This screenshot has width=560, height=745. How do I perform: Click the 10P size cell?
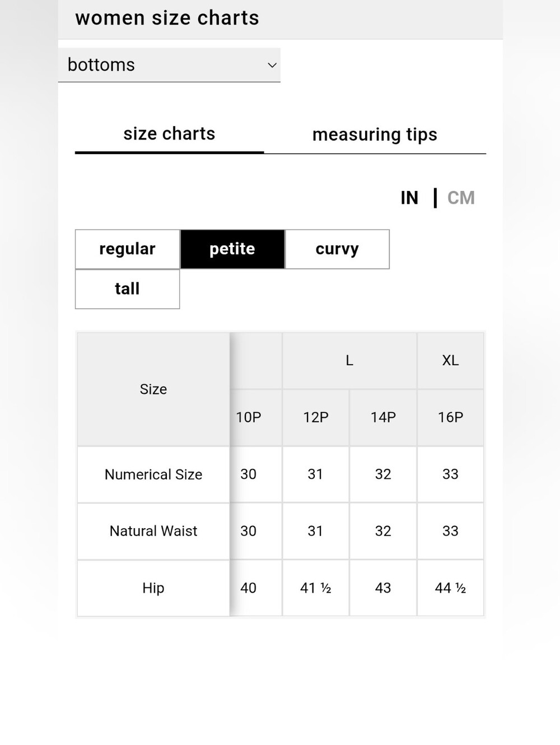point(249,418)
